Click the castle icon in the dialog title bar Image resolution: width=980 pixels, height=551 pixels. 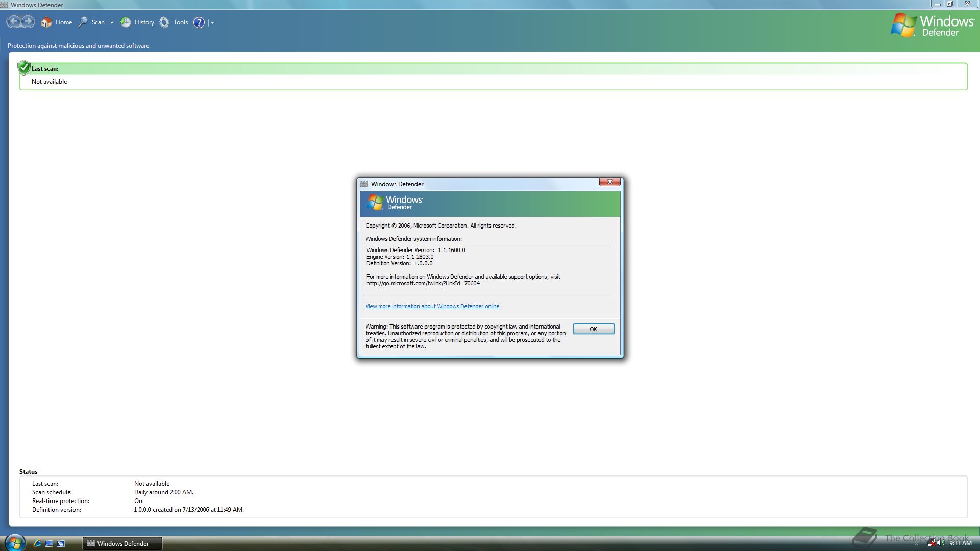(364, 184)
